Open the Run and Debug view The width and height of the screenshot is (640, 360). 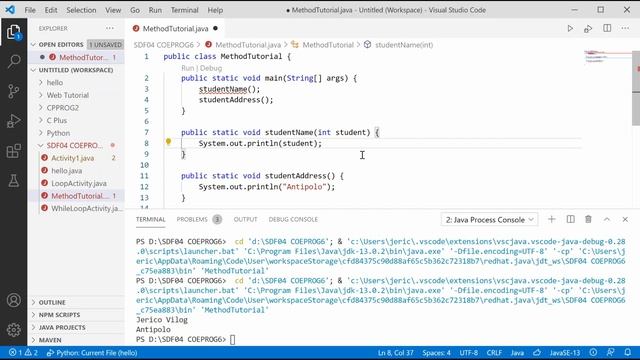[x=13, y=121]
